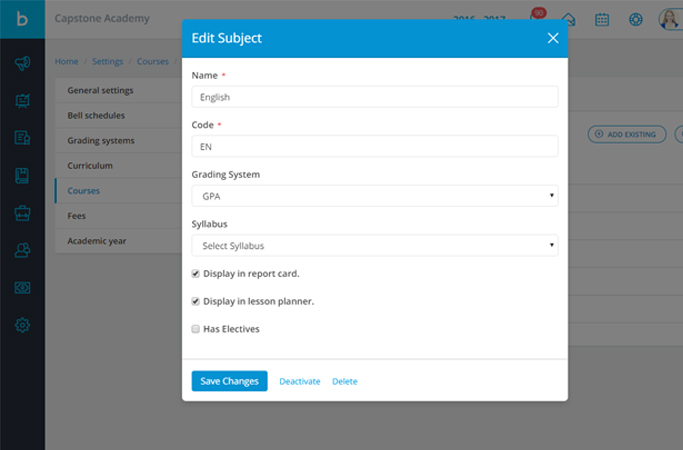Click the ADD EXISTING button

[x=627, y=134]
